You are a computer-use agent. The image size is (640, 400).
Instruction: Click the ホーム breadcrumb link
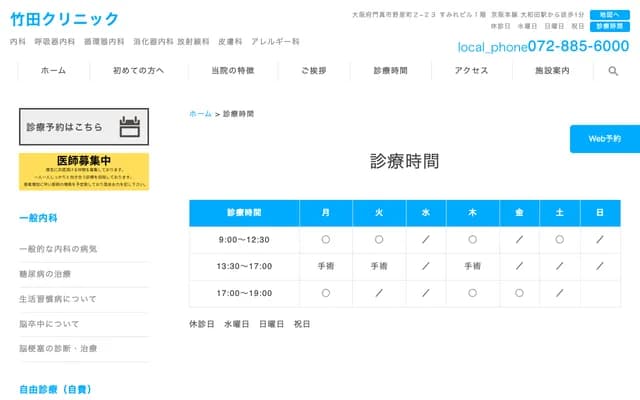pos(200,114)
